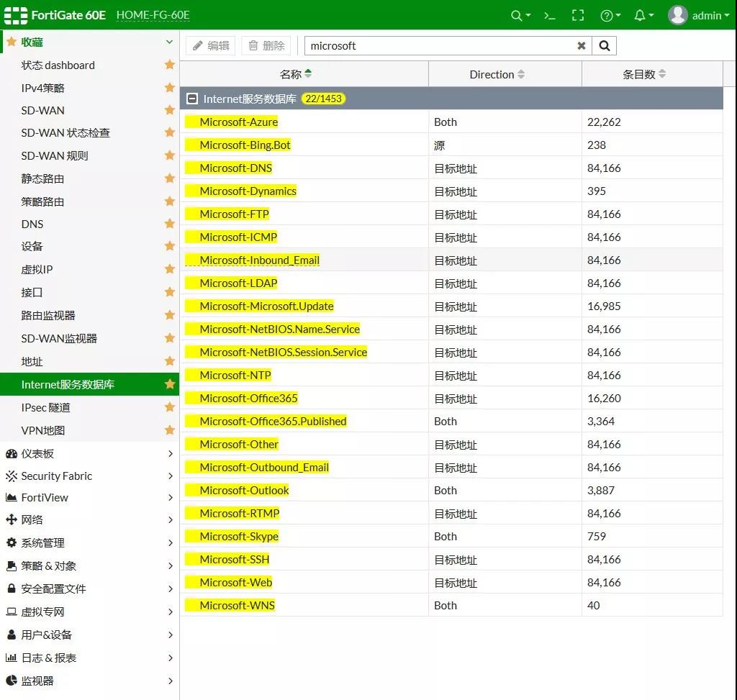Click the yellow icon beside Microsoft-Web
Image resolution: width=737 pixels, height=700 pixels.
191,582
